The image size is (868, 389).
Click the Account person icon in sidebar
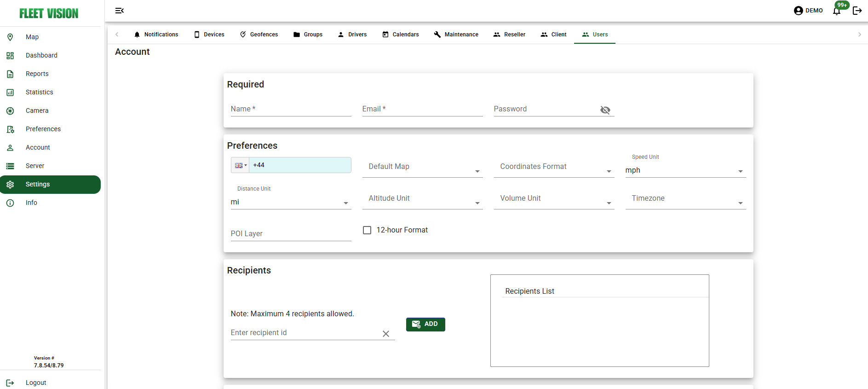coord(10,148)
